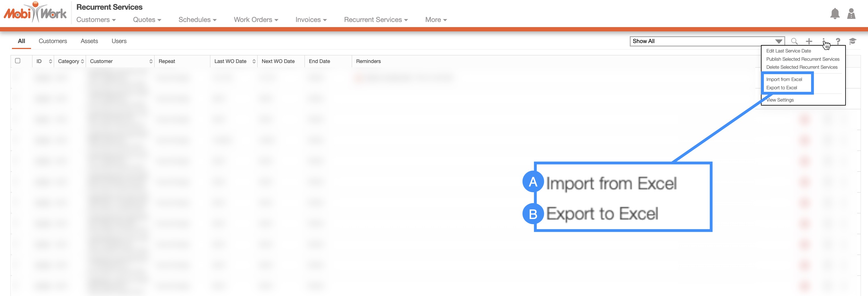Open the user profile icon
Image resolution: width=868 pixels, height=296 pixels.
[851, 14]
